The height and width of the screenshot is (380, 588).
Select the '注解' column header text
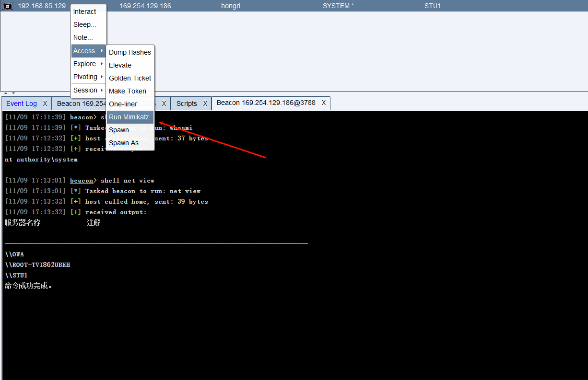coord(94,223)
